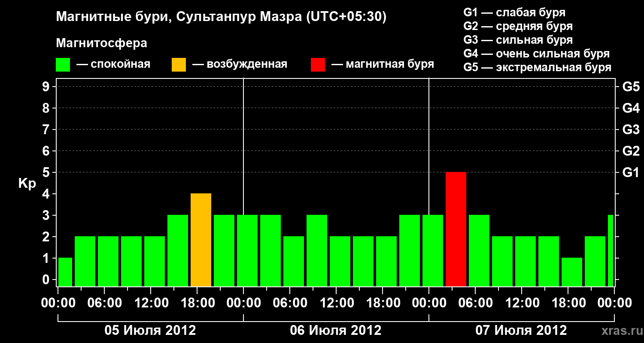The width and height of the screenshot is (644, 343).
Task: Click the 'Kp' axis title
Action: click(27, 184)
